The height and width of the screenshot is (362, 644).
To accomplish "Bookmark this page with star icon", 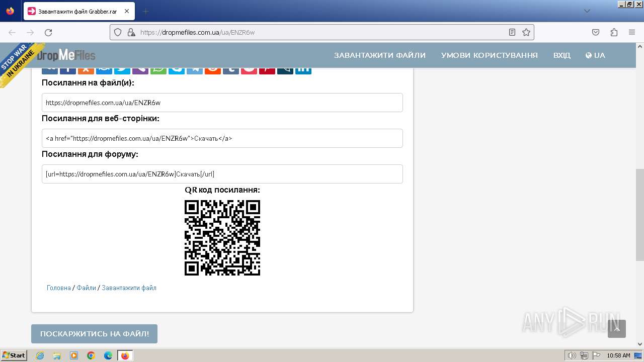I will pos(526,32).
